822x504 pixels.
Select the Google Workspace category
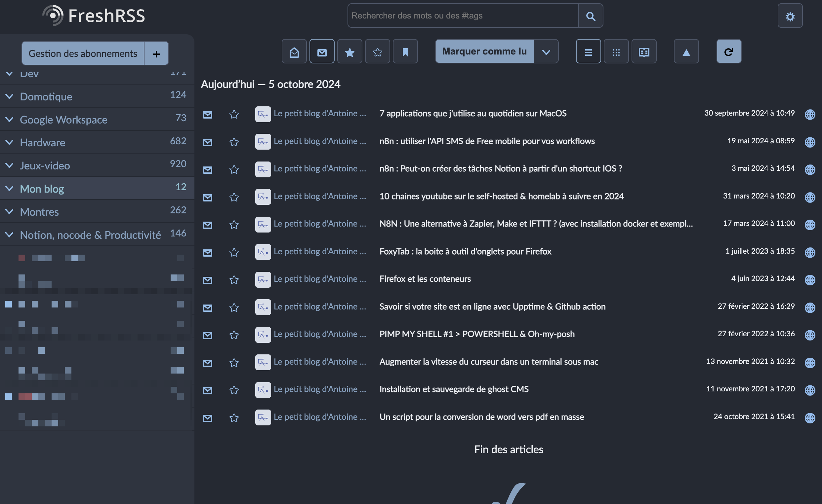tap(63, 120)
